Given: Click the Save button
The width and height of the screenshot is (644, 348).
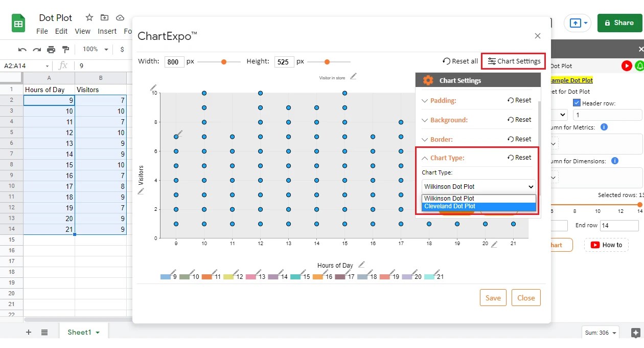Looking at the screenshot, I should (493, 298).
